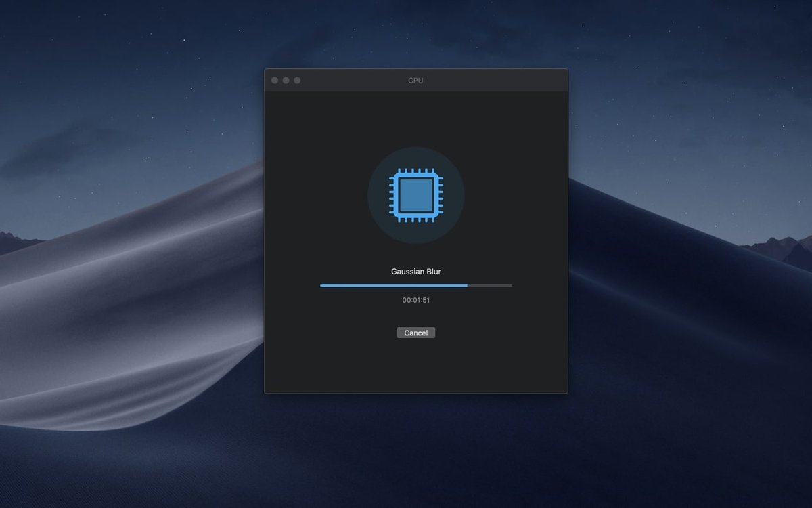Click the elapsed time 00:01:51
The width and height of the screenshot is (812, 508).
tap(415, 299)
